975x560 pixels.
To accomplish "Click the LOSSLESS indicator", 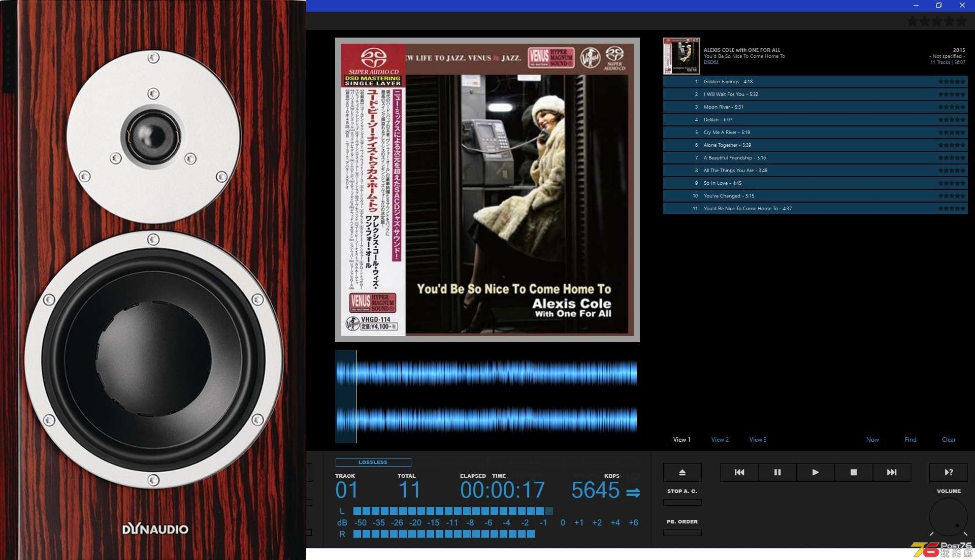I will coord(373,463).
